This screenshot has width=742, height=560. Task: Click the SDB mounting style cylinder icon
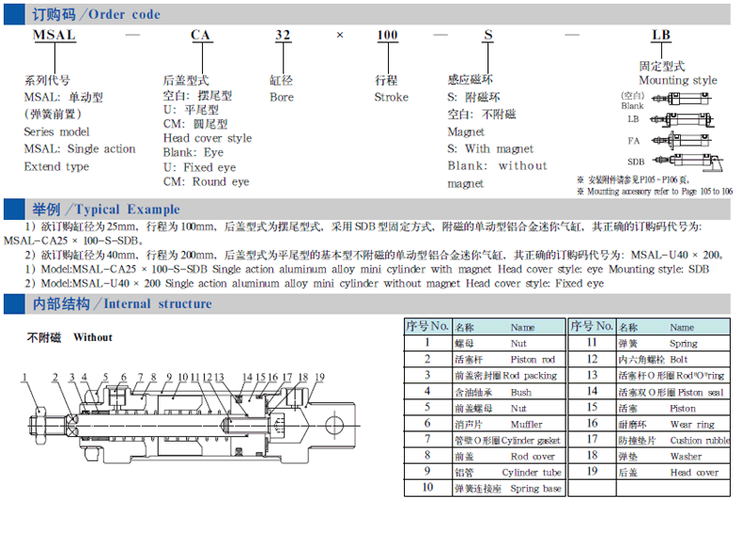coord(688,162)
